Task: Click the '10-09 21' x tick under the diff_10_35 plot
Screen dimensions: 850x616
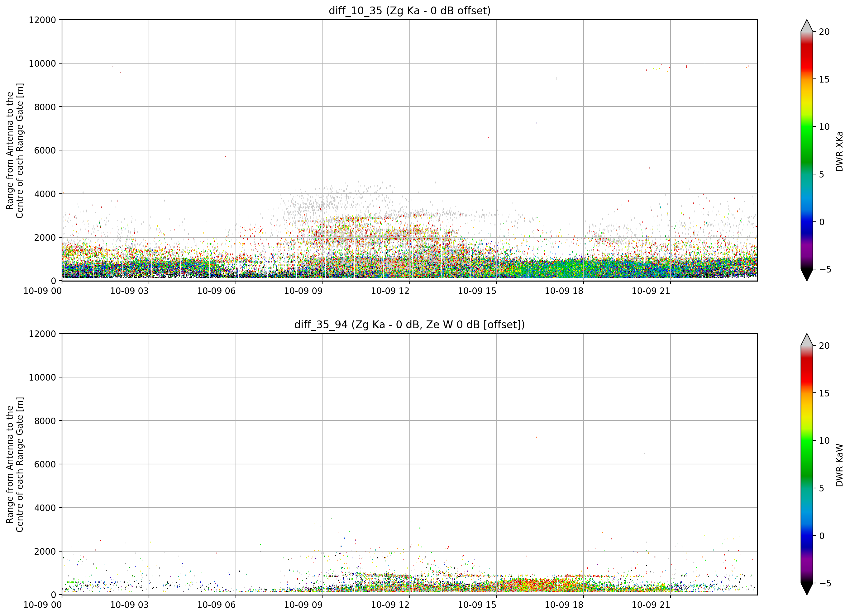Action: [x=651, y=291]
